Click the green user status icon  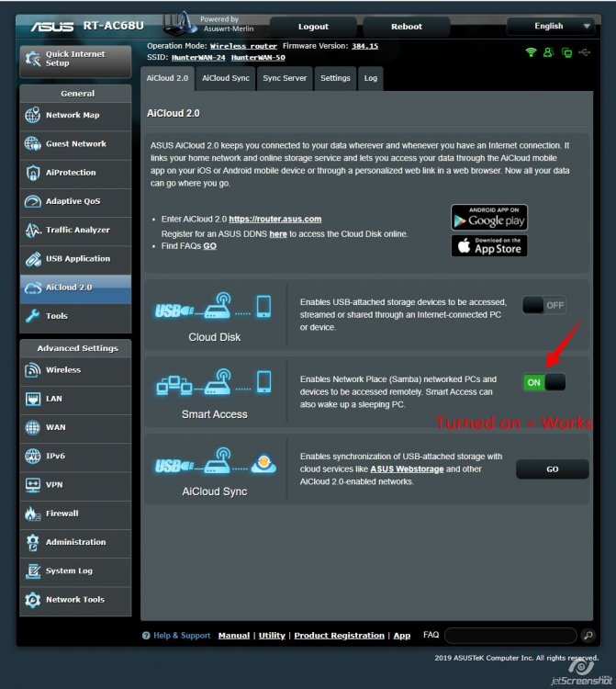click(548, 52)
